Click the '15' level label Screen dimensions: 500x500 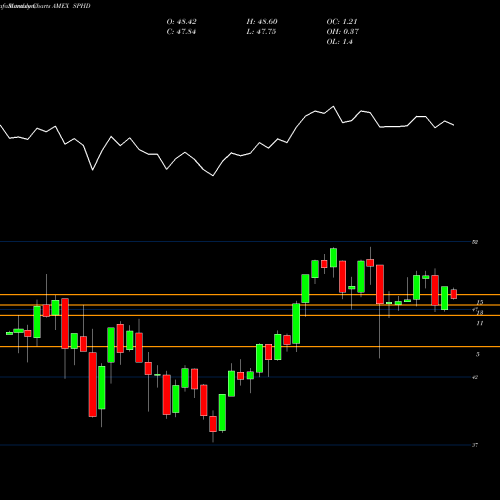coord(480,302)
